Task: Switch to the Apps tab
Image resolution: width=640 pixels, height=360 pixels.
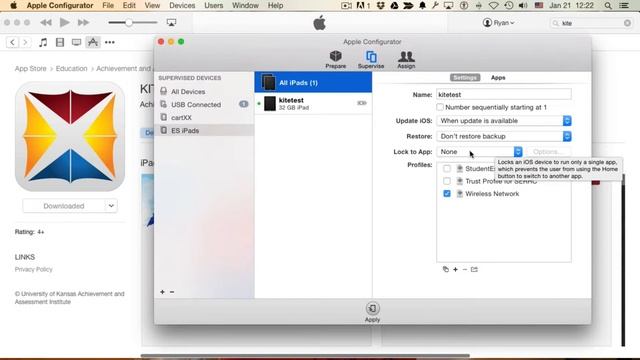Action: (x=498, y=78)
